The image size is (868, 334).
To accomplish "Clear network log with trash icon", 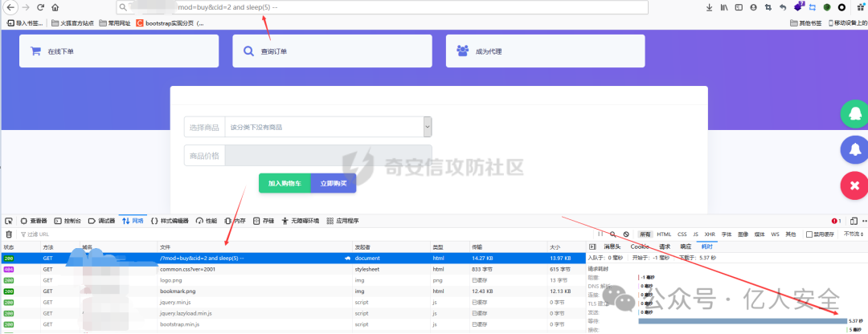I will 9,234.
